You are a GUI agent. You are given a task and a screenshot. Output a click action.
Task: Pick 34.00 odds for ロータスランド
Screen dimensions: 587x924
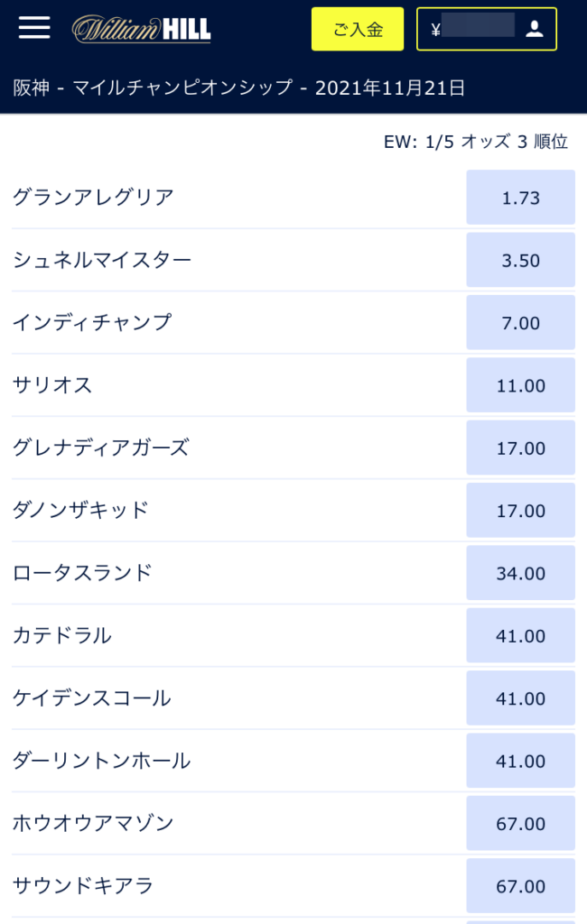pyautogui.click(x=520, y=573)
